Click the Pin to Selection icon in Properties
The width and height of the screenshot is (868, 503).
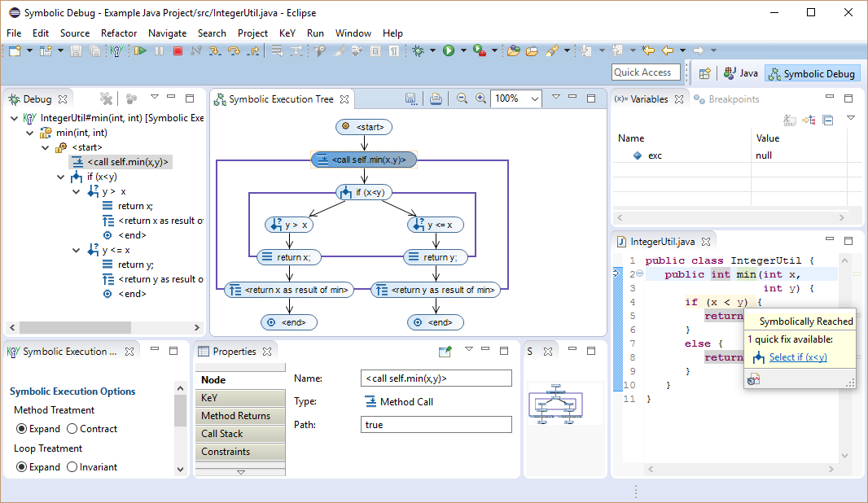(445, 351)
